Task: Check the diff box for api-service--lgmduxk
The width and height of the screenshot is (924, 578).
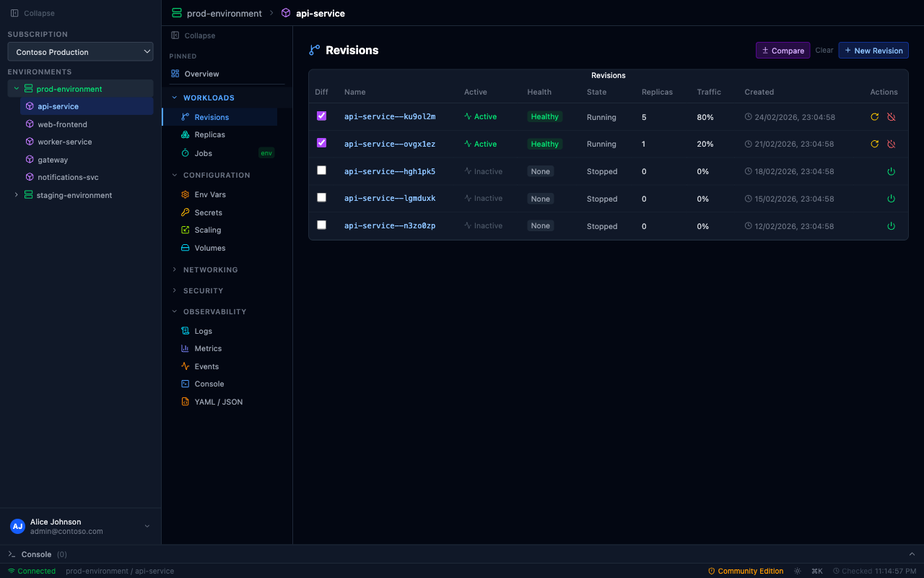Action: point(321,197)
